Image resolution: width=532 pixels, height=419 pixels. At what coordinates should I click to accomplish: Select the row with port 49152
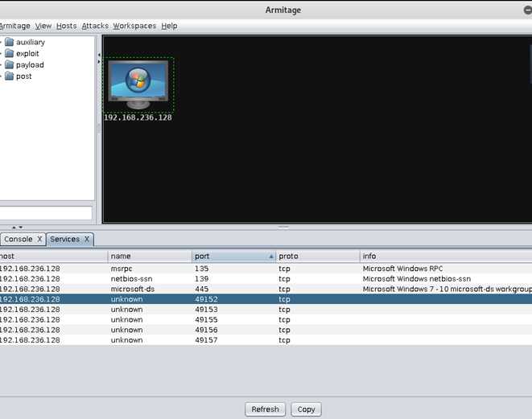266,299
